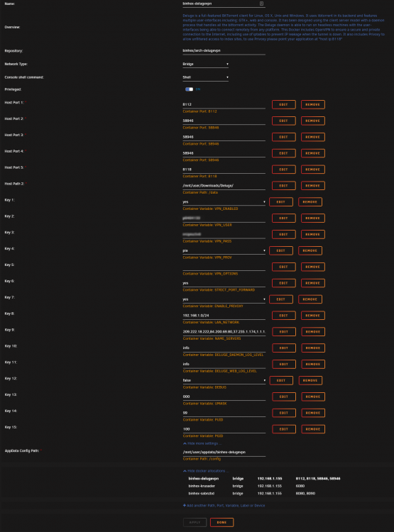Image resolution: width=394 pixels, height=532 pixels.
Task: Edit Host Port 2 entry
Action: [x=284, y=121]
